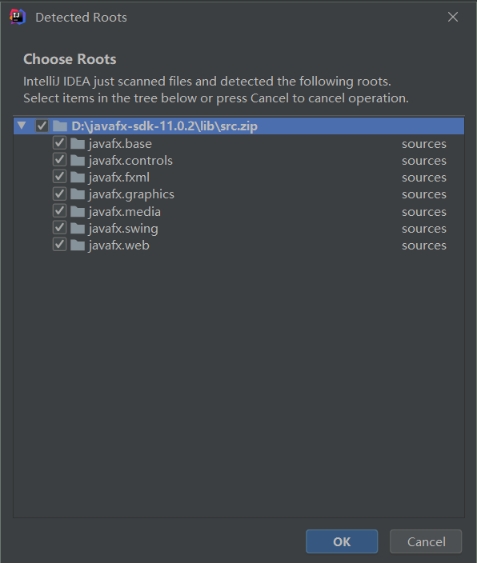The image size is (477, 564).
Task: Toggle the javafx.graphics checkbox
Action: click(60, 194)
